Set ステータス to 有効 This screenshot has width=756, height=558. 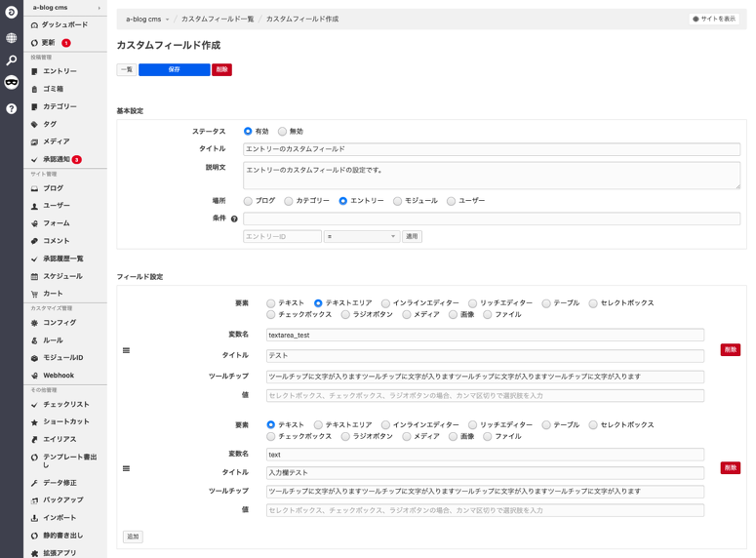coord(248,131)
